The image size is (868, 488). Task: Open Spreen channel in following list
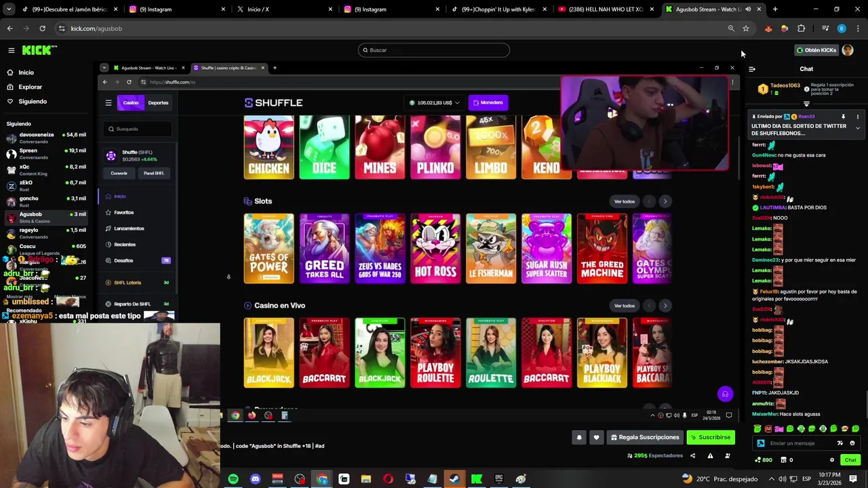pos(45,154)
